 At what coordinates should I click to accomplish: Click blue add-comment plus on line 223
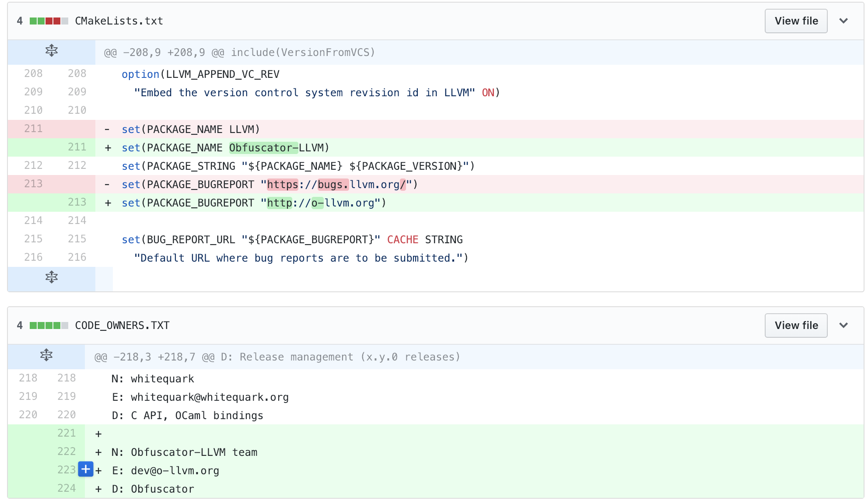(x=86, y=469)
